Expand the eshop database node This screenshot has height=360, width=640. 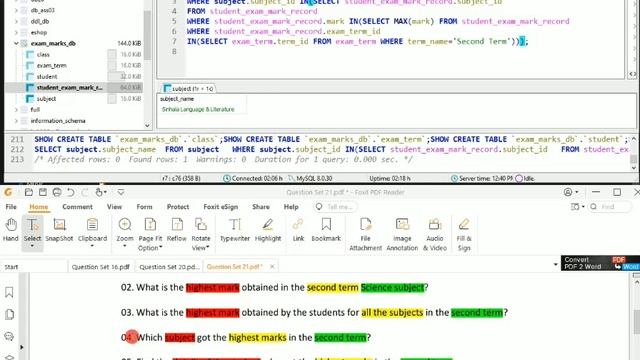[x=16, y=32]
